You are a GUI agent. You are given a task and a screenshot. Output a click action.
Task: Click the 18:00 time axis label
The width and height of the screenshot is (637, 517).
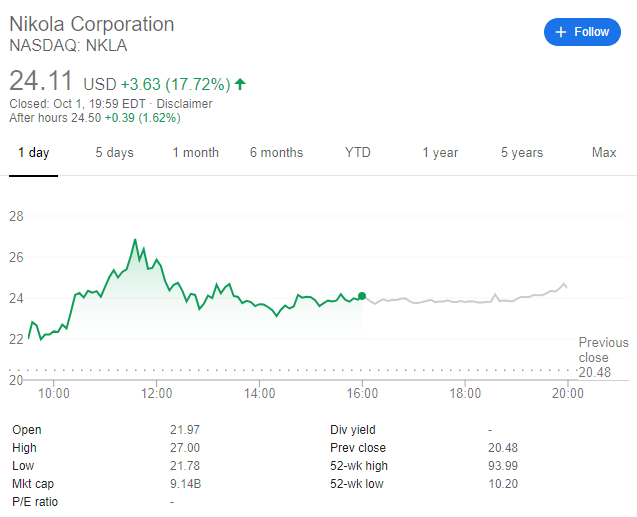point(465,394)
